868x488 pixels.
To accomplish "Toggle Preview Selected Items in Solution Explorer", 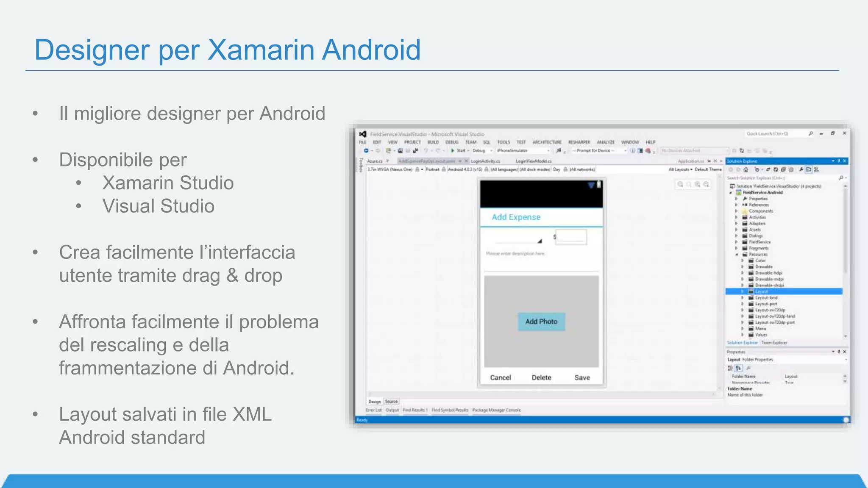I will [x=809, y=169].
